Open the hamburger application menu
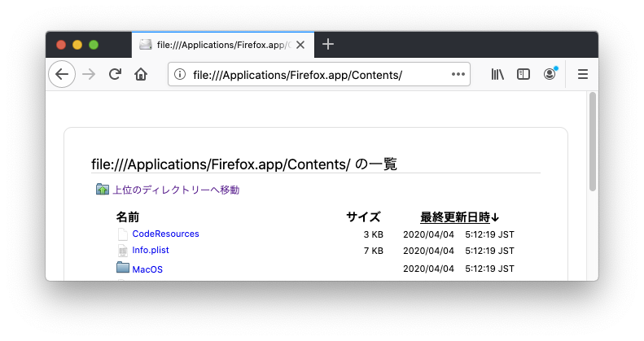Viewport: 644px width, 341px height. 582,74
